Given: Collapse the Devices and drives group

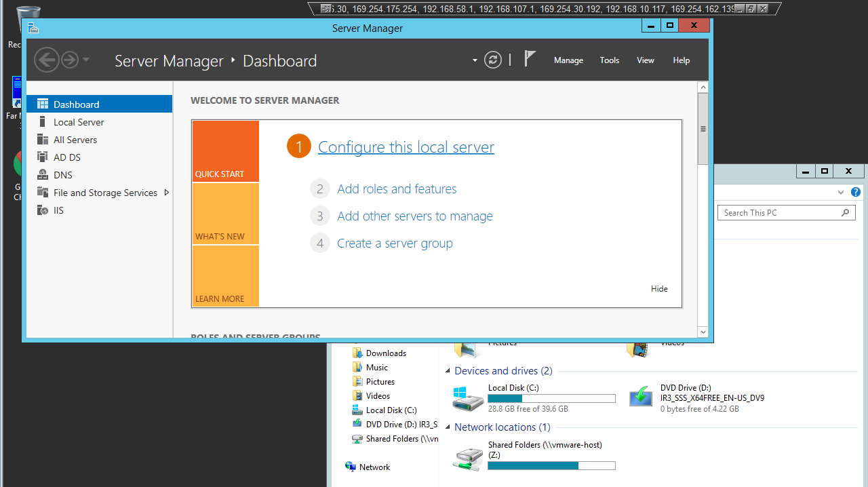Looking at the screenshot, I should 448,372.
